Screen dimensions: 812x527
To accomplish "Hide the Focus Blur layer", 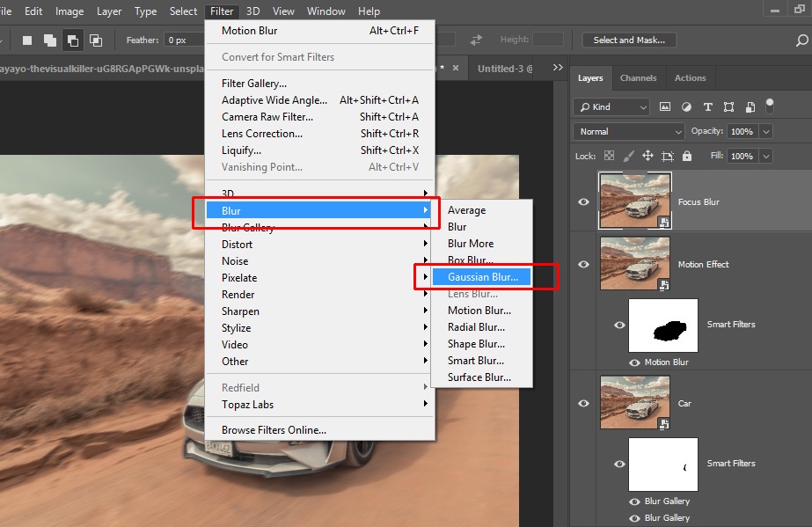I will coord(583,201).
